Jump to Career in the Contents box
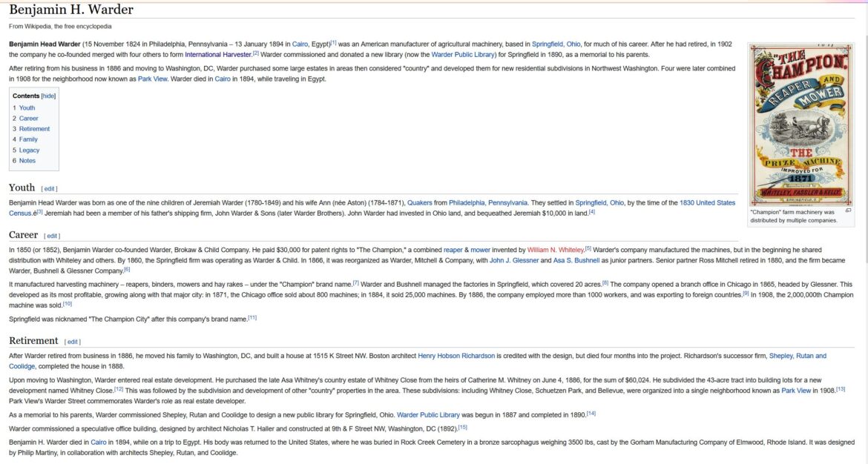The height and width of the screenshot is (464, 868). pyautogui.click(x=29, y=119)
